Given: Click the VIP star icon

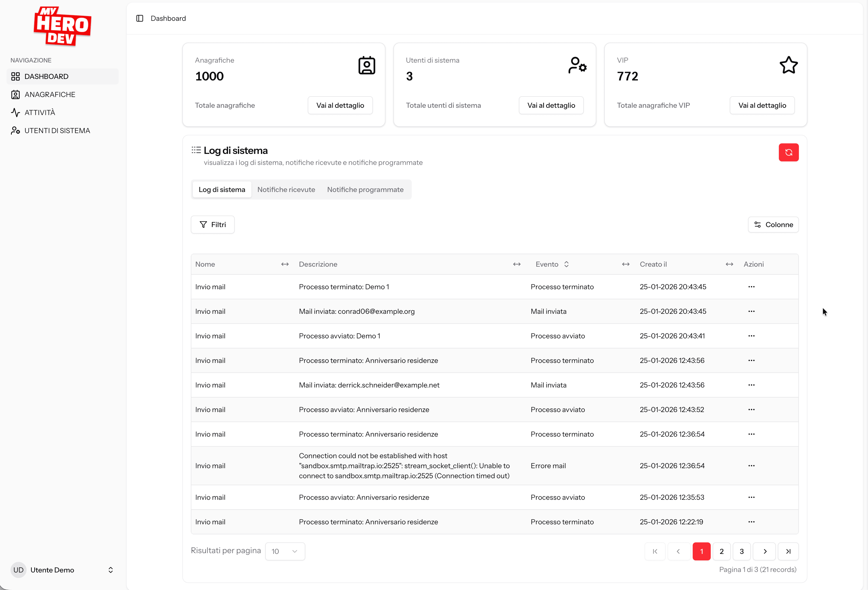Looking at the screenshot, I should [x=788, y=65].
